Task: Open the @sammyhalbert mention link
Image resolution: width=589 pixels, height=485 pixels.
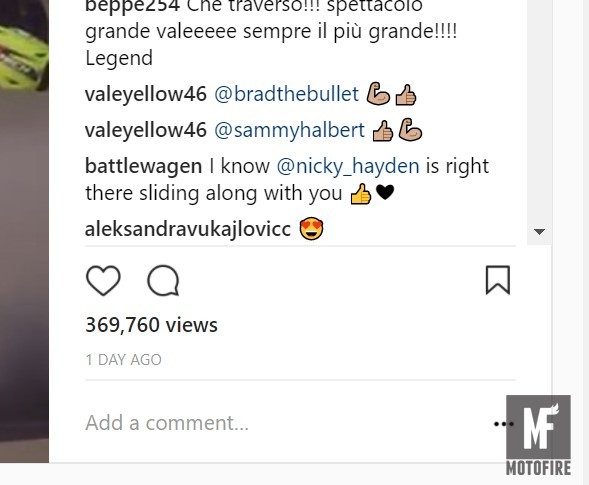Action: point(289,131)
